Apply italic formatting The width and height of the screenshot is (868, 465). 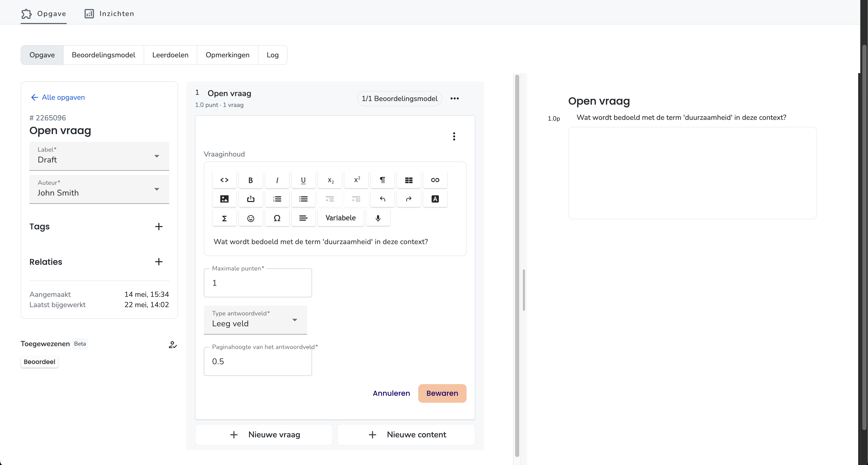pyautogui.click(x=277, y=180)
